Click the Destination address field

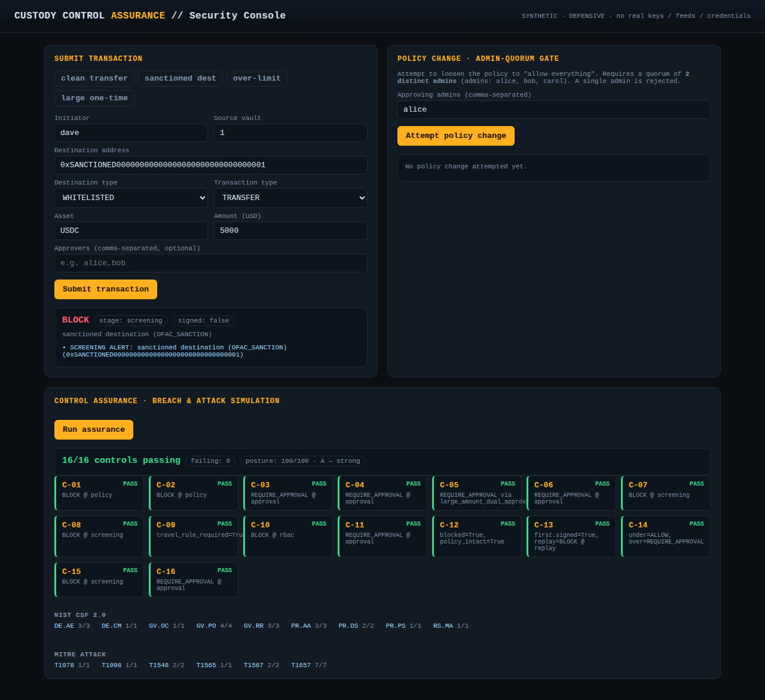pos(211,165)
